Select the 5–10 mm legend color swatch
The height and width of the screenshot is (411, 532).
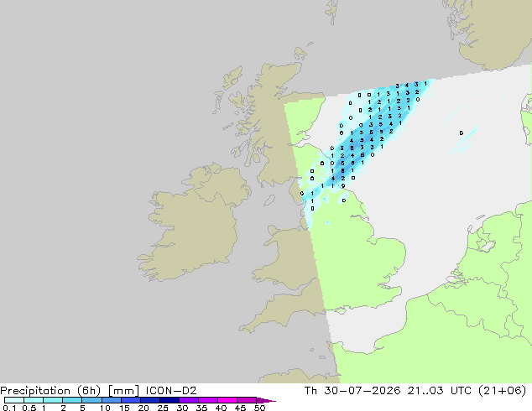point(91,400)
